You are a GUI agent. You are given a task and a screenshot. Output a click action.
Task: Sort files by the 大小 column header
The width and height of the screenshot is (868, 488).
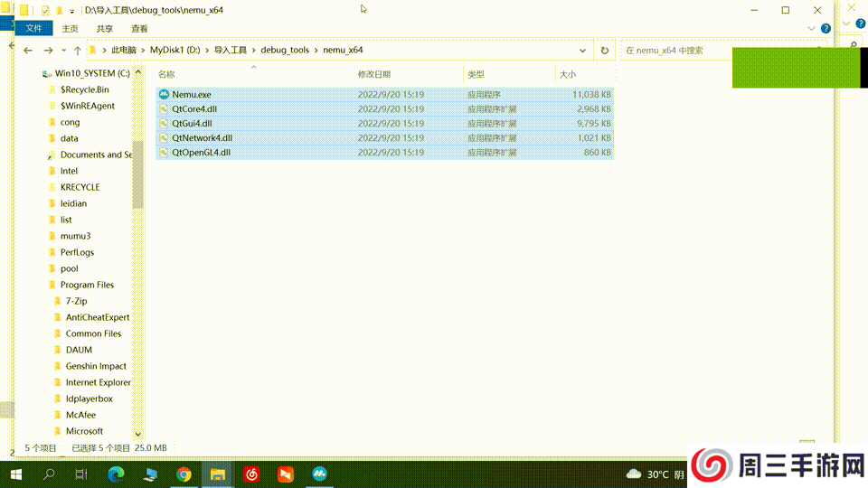pos(567,74)
